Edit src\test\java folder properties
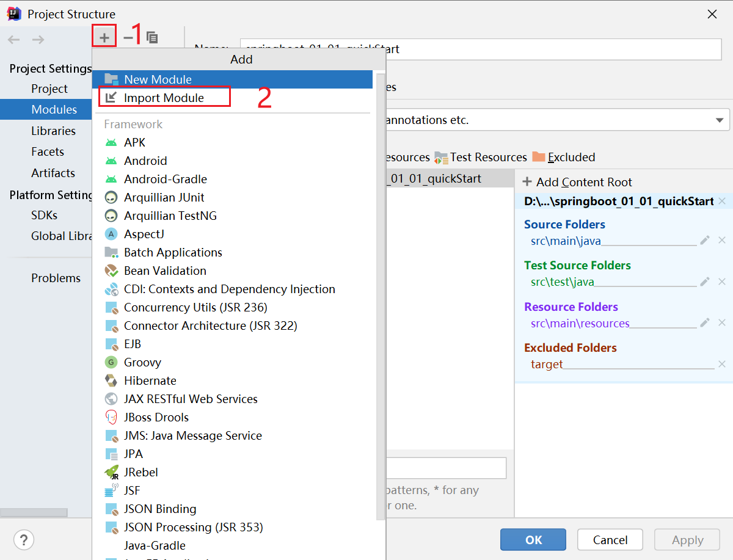The width and height of the screenshot is (733, 560). pyautogui.click(x=705, y=282)
